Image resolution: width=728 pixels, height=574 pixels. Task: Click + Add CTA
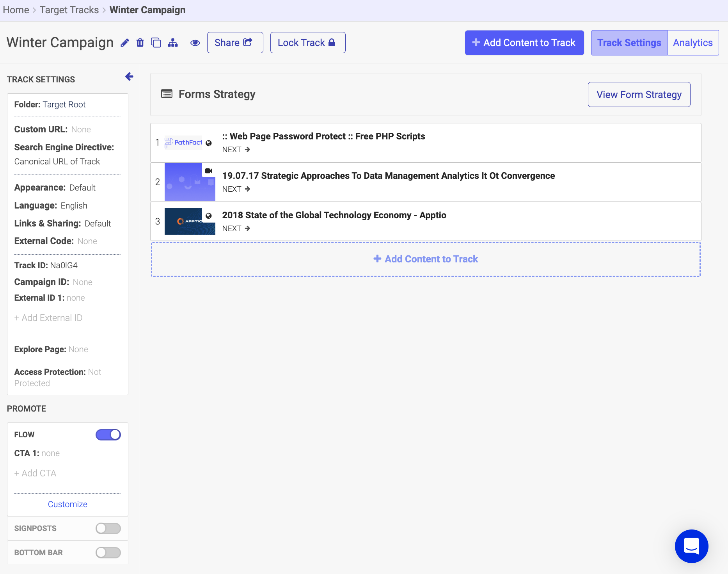coord(35,473)
